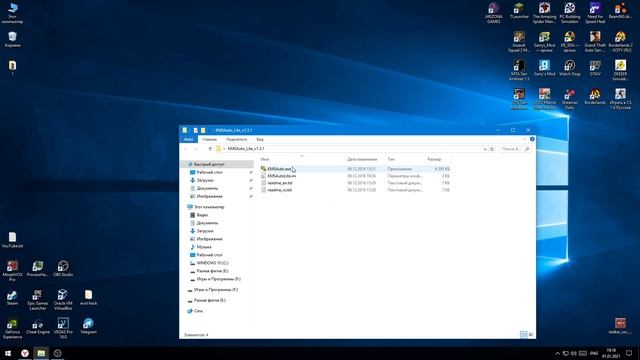Viewport: 640px width, 360px height.
Task: Click the Explorer refresh button
Action: pyautogui.click(x=492, y=149)
